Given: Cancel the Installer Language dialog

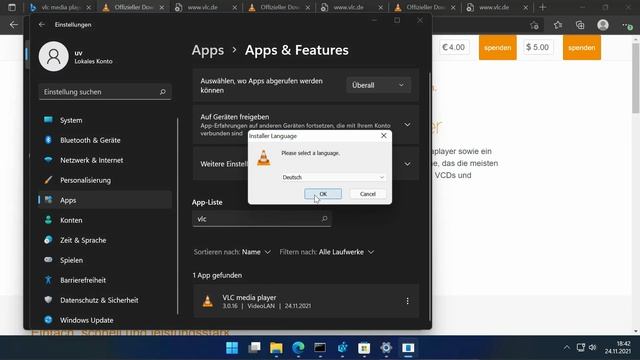Looking at the screenshot, I should [367, 194].
